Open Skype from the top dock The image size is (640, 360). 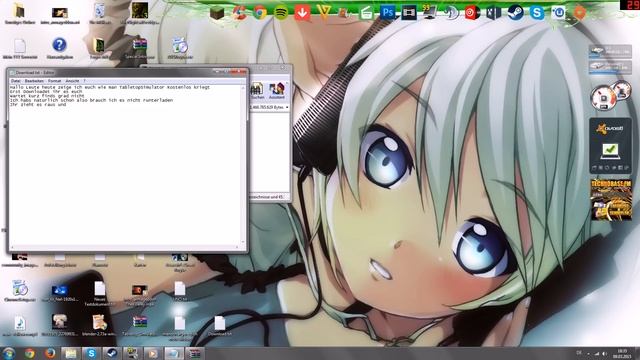[537, 13]
